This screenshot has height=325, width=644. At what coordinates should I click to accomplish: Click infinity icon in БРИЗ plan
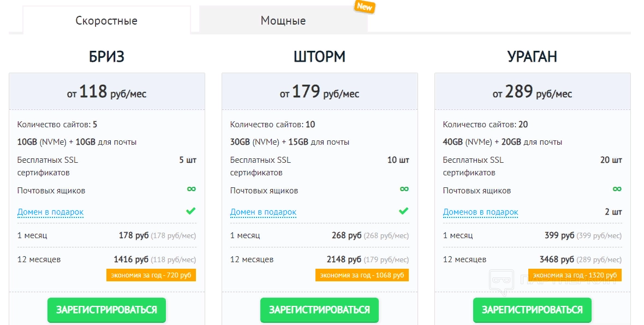[x=192, y=189]
